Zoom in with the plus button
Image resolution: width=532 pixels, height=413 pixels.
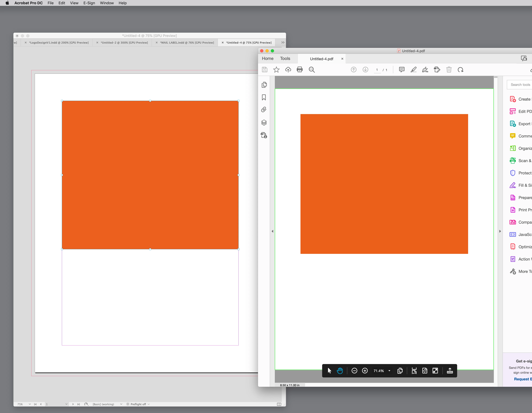click(x=365, y=371)
